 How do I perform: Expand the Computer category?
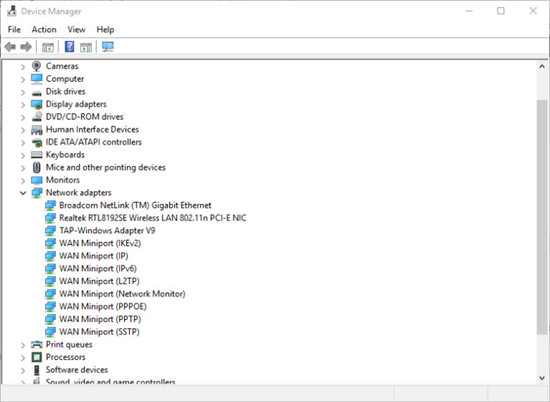(x=23, y=79)
